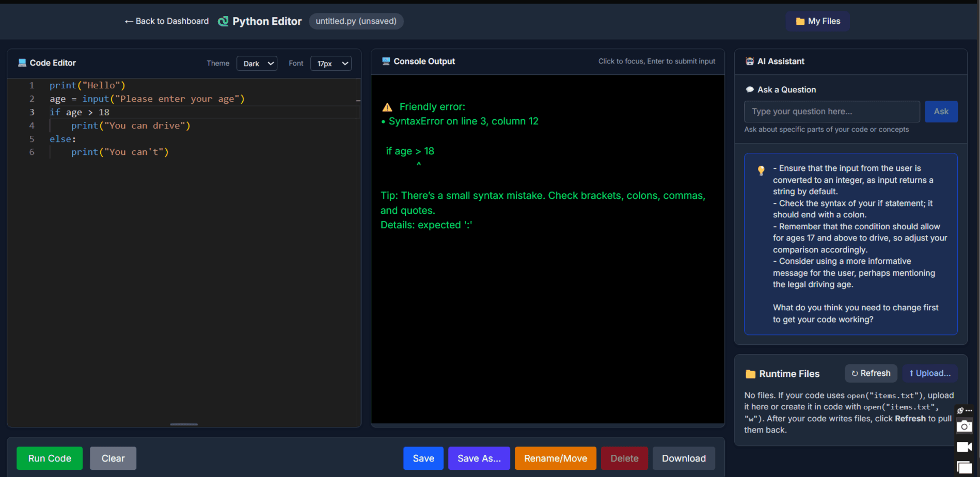980x477 pixels.
Task: Open the Theme dropdown showing Dark
Action: (257, 63)
